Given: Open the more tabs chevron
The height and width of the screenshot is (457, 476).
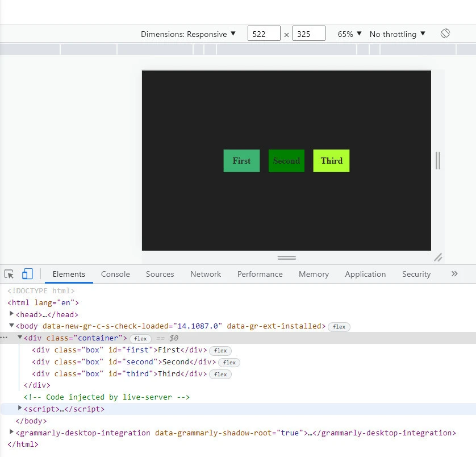Looking at the screenshot, I should 454,274.
